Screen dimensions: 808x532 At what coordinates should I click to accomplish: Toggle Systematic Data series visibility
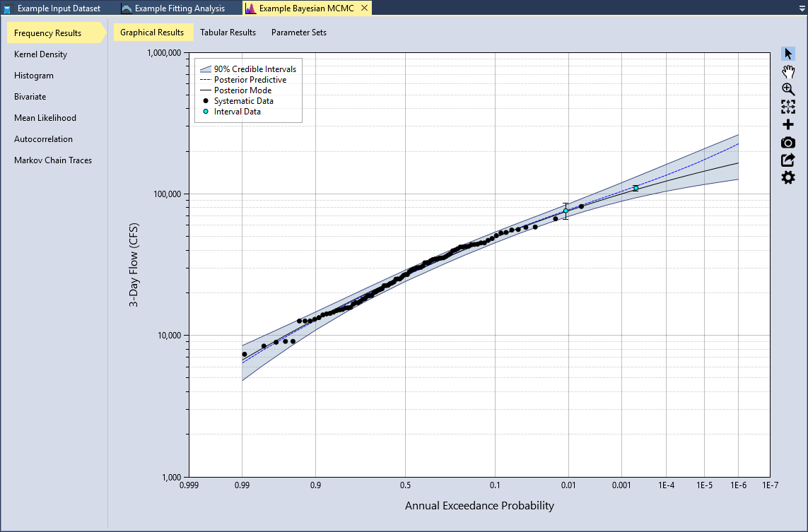pos(244,100)
